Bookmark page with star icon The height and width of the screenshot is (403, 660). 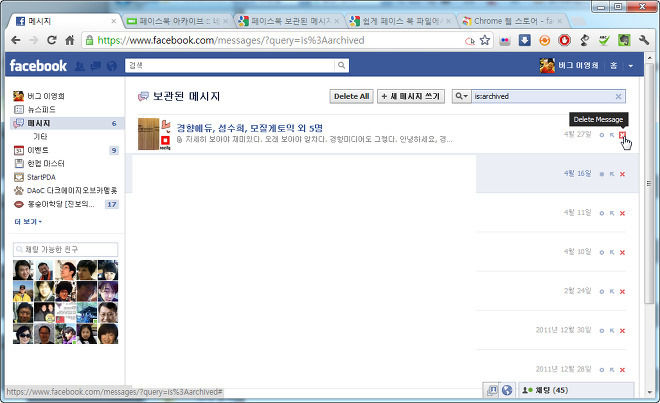485,40
